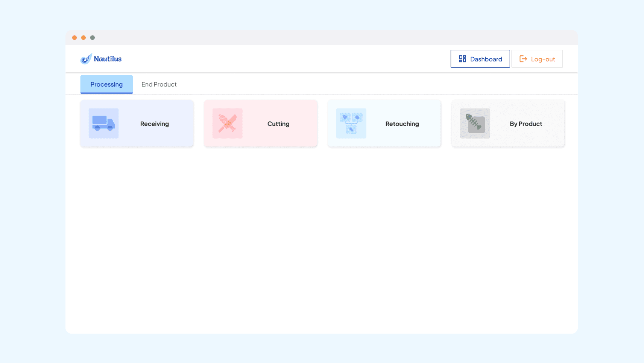Open the End Product tab
This screenshot has width=644, height=363.
pyautogui.click(x=159, y=84)
